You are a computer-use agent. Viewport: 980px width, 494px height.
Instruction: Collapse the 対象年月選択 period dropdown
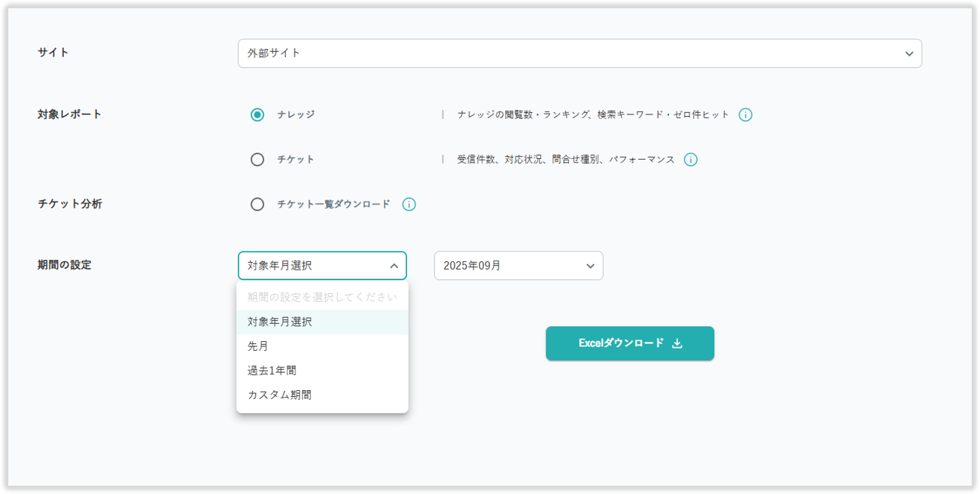[x=321, y=266]
